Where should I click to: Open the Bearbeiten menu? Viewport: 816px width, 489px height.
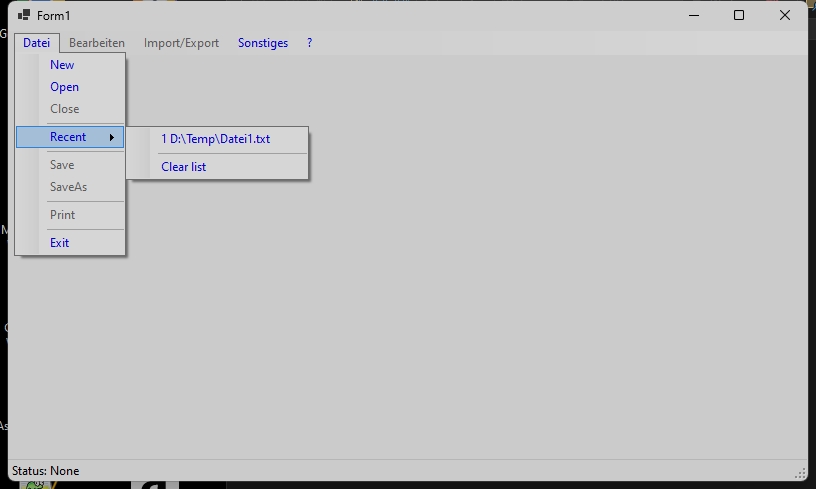pyautogui.click(x=97, y=43)
